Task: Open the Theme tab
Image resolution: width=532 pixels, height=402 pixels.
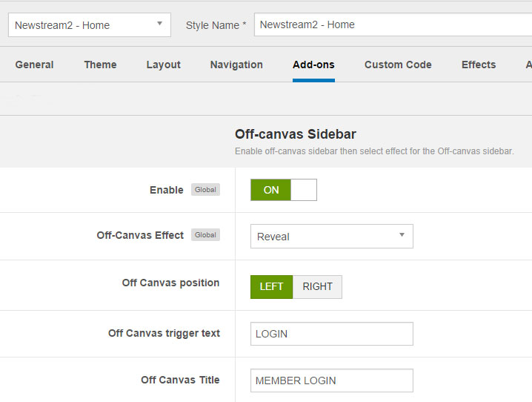Action: pos(101,65)
